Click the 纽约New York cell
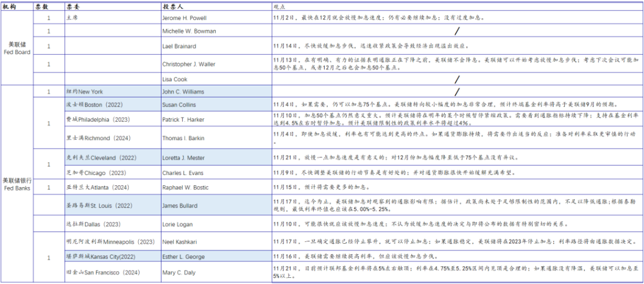 click(x=113, y=91)
